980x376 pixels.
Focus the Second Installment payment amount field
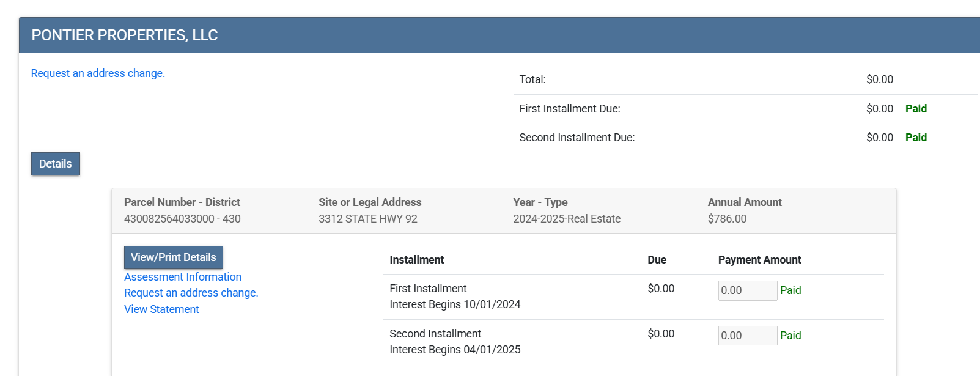(747, 336)
